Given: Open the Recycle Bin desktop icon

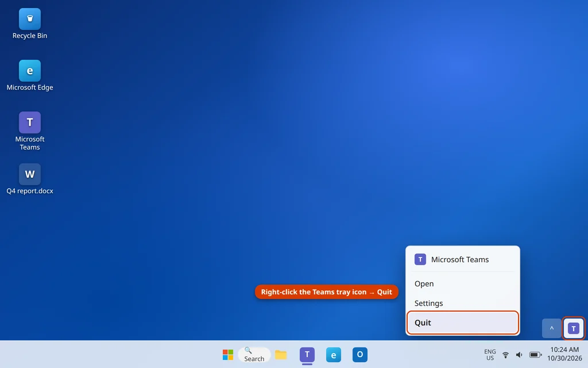Looking at the screenshot, I should click(x=30, y=24).
